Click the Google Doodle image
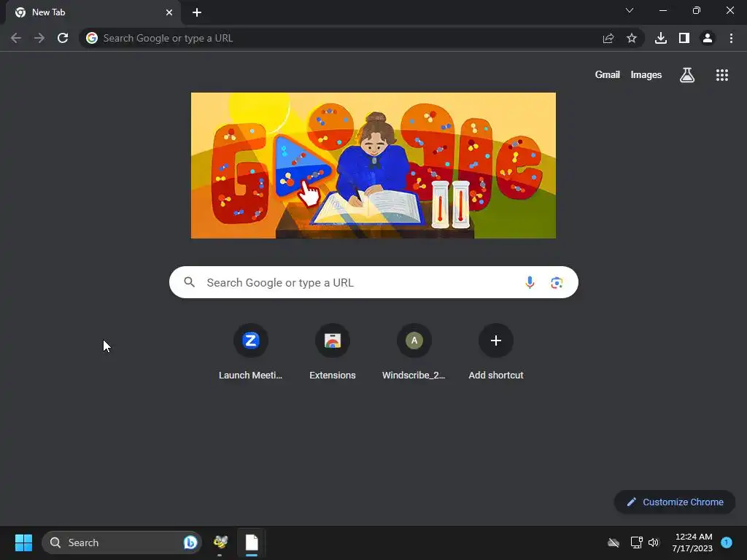747x560 pixels. click(x=373, y=166)
